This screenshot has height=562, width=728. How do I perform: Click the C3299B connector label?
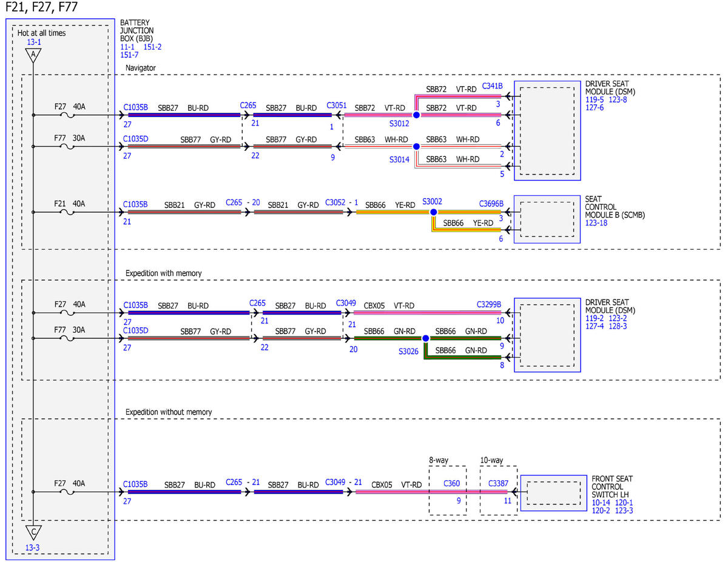click(x=490, y=304)
